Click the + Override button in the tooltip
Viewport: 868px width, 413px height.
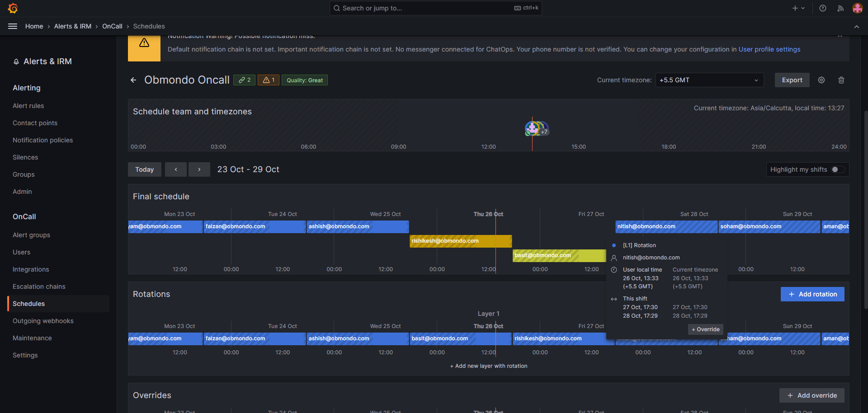pos(706,329)
